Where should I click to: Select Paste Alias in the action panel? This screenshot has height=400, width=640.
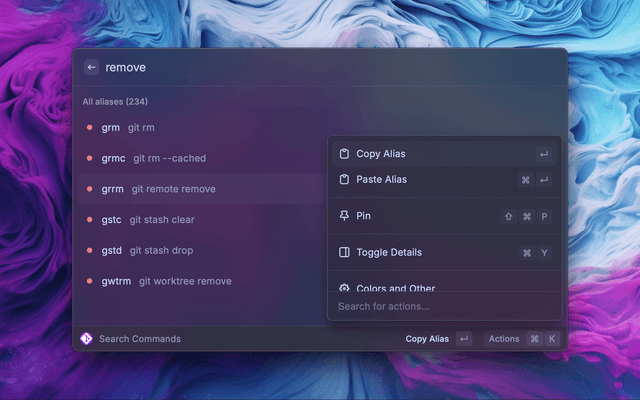(x=381, y=180)
